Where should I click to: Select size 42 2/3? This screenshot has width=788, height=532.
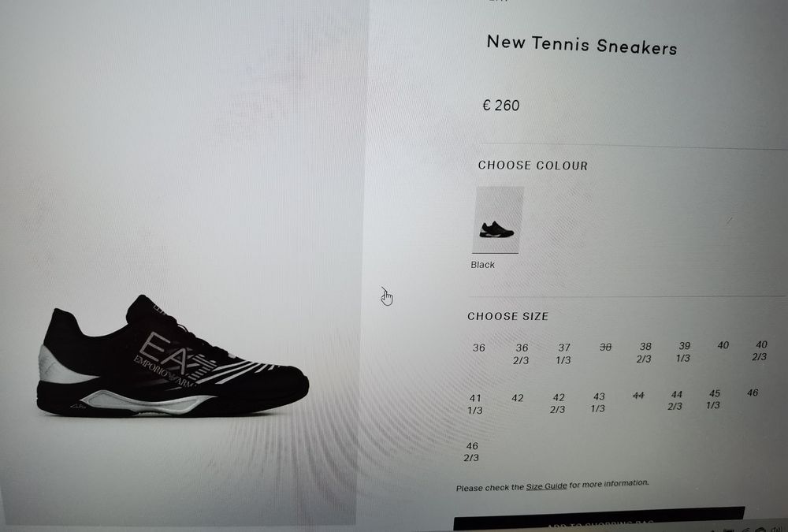tap(558, 404)
